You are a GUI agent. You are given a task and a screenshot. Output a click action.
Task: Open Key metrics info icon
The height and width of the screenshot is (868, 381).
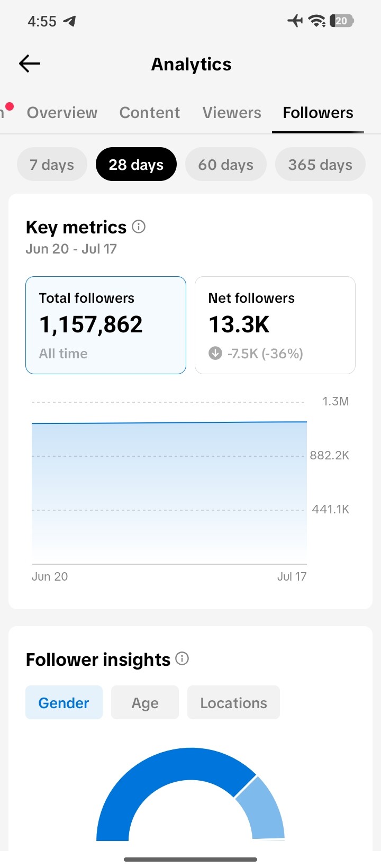[x=139, y=227]
